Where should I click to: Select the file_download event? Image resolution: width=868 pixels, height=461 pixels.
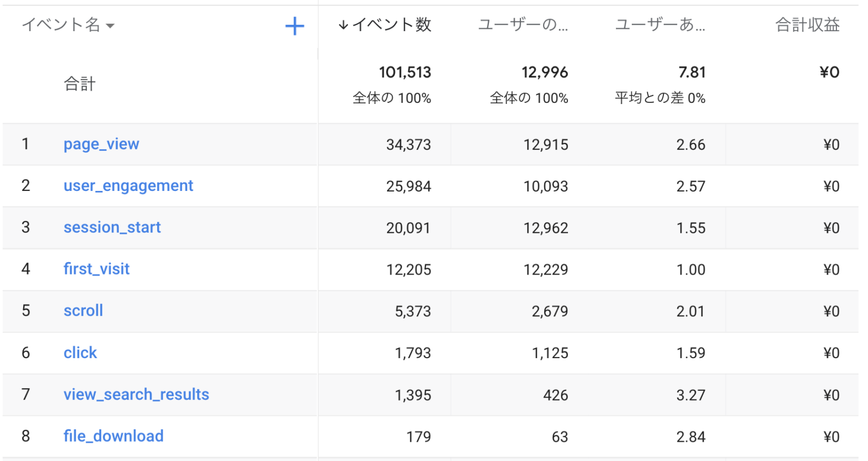[x=114, y=436]
